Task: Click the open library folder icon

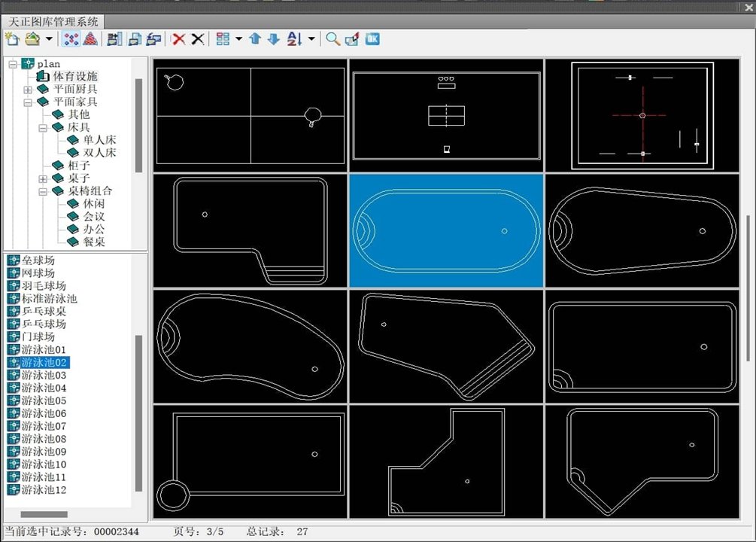Action: click(x=32, y=38)
